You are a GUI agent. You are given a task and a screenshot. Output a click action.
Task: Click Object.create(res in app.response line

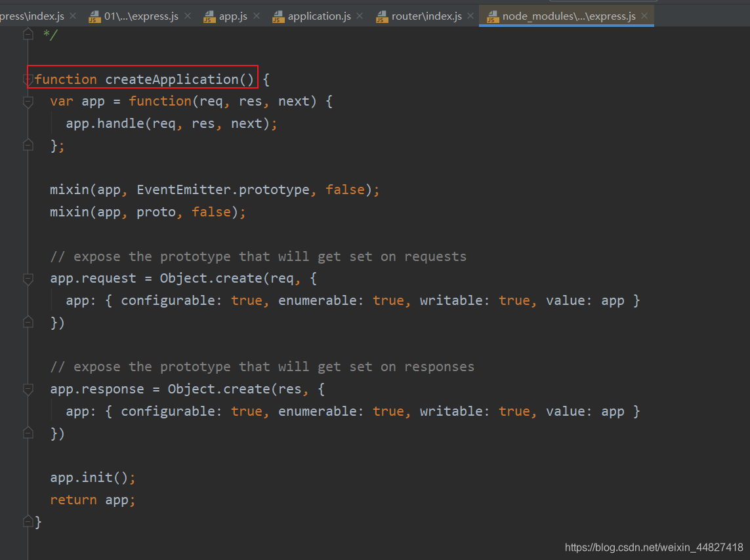click(234, 389)
